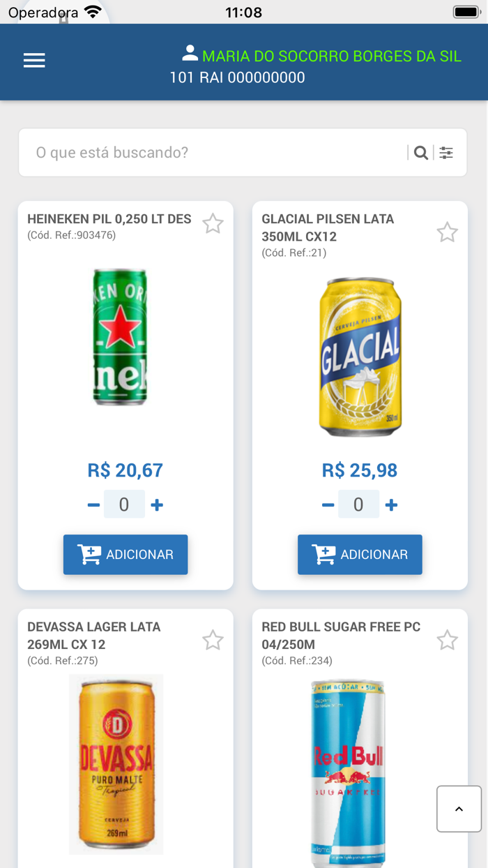Click the search magnifier icon
The image size is (488, 868).
[x=421, y=152]
